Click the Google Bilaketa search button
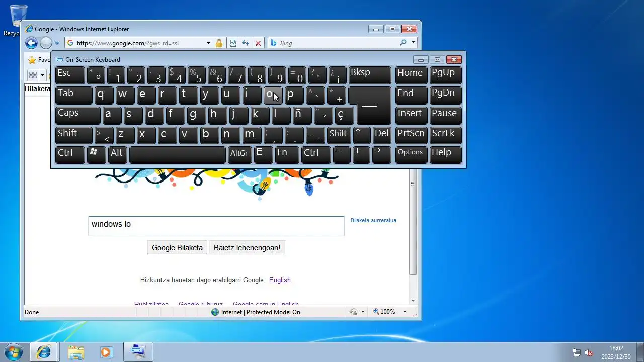This screenshot has width=644, height=362. pos(177,248)
